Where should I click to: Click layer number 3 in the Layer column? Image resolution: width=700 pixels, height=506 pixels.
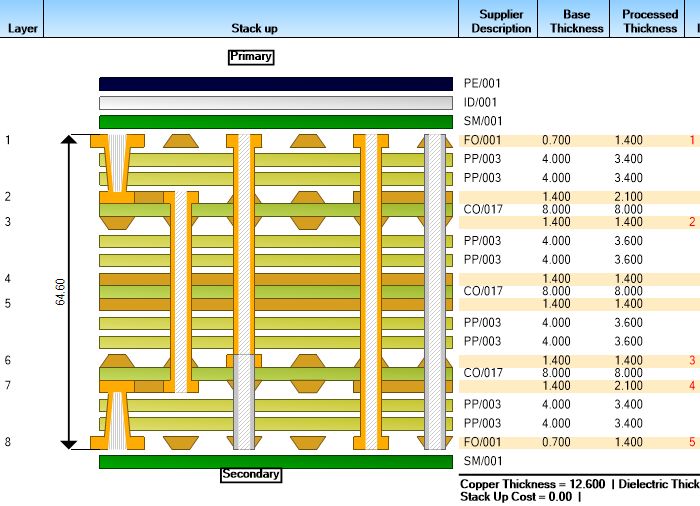coord(8,222)
